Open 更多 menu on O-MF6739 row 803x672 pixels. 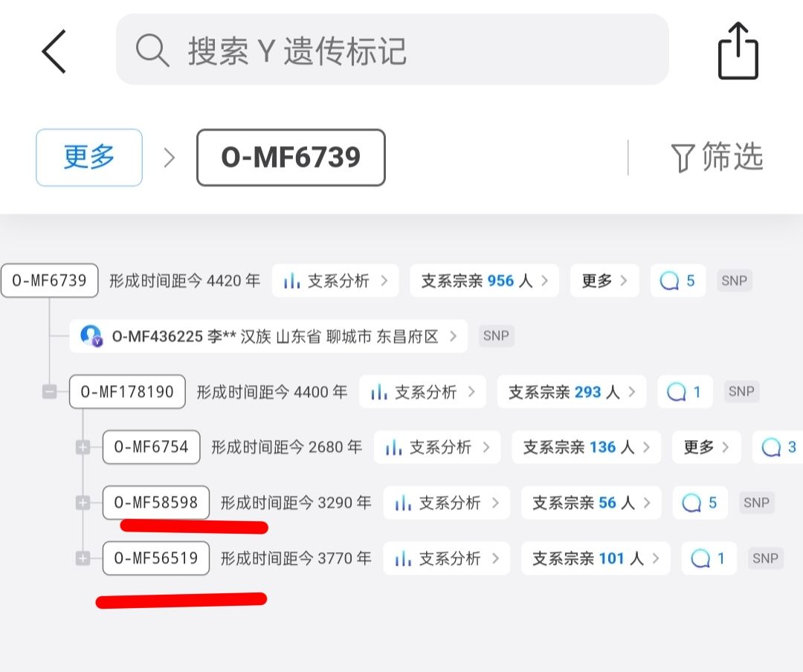pyautogui.click(x=604, y=281)
